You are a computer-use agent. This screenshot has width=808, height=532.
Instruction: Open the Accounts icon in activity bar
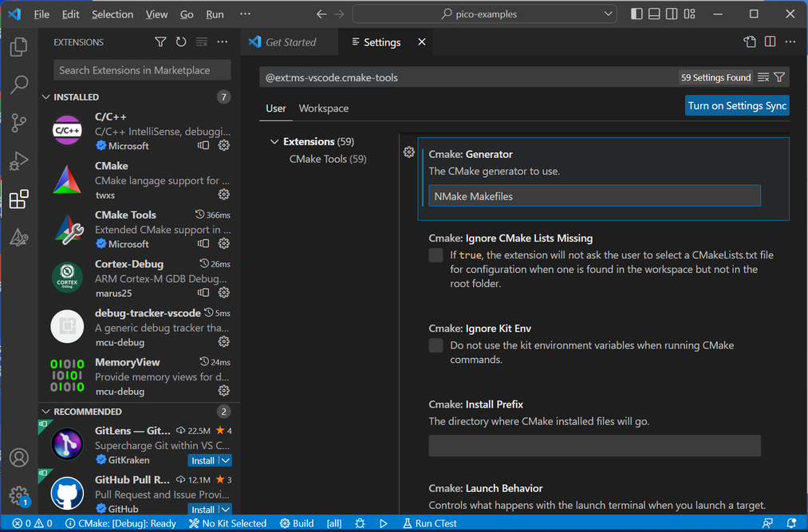click(x=18, y=457)
